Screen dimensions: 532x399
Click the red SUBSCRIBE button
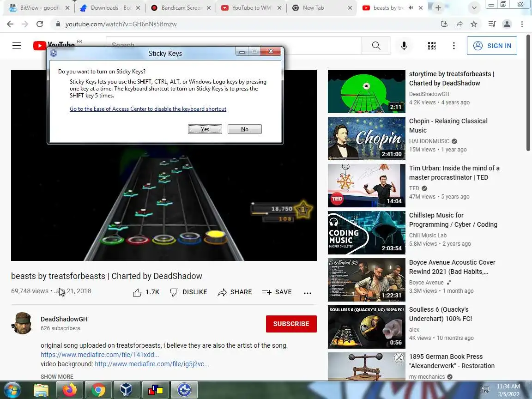[x=291, y=324]
